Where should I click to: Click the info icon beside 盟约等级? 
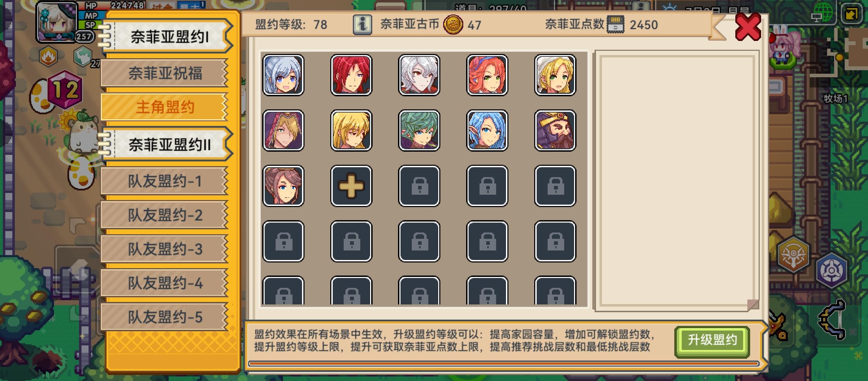pos(362,25)
